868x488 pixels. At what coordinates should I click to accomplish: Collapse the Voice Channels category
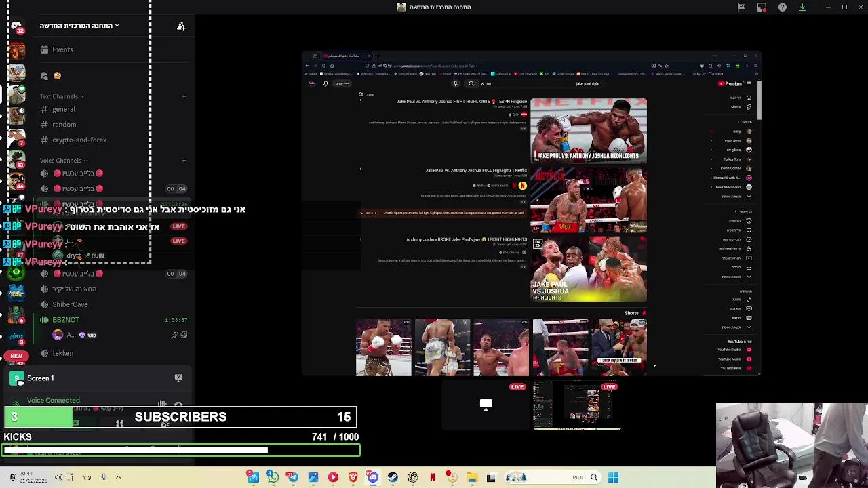coord(63,161)
